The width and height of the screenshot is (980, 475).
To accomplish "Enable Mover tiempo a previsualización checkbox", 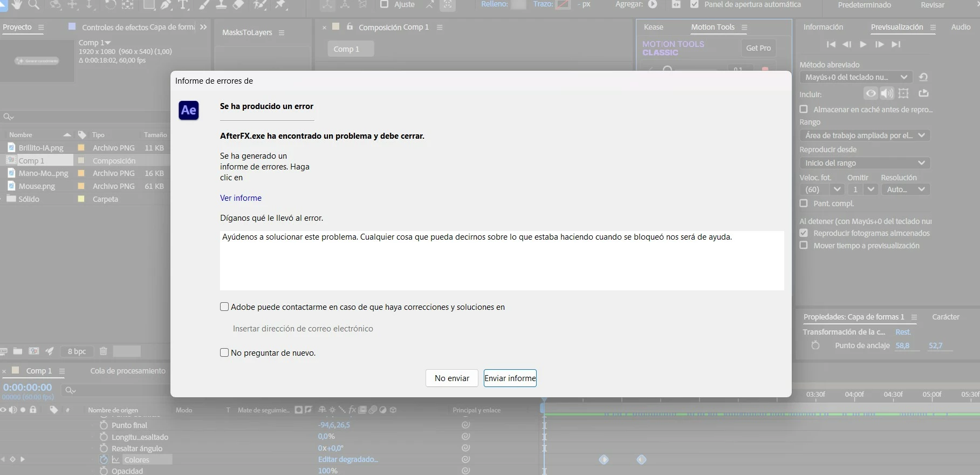I will click(x=804, y=246).
